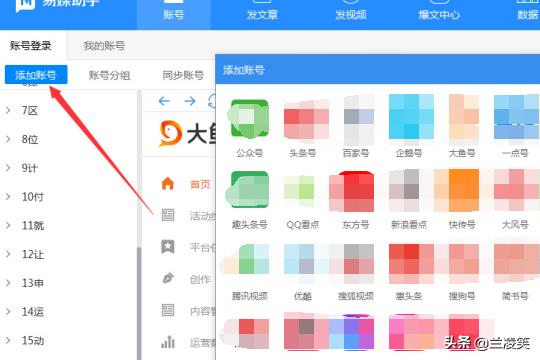The height and width of the screenshot is (360, 540).
Task: Open the 发视频 top navigation item
Action: 351,14
